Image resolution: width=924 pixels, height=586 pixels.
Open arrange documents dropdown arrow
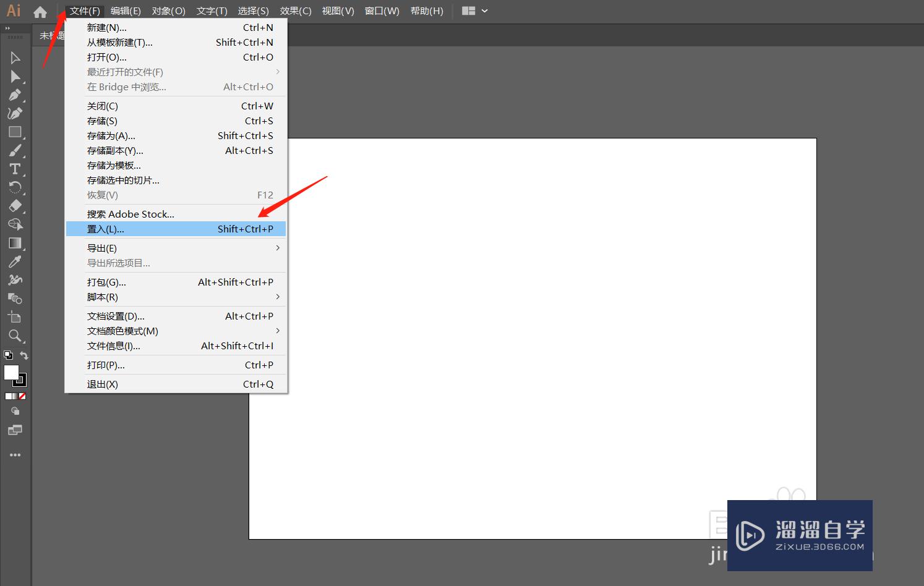point(485,11)
